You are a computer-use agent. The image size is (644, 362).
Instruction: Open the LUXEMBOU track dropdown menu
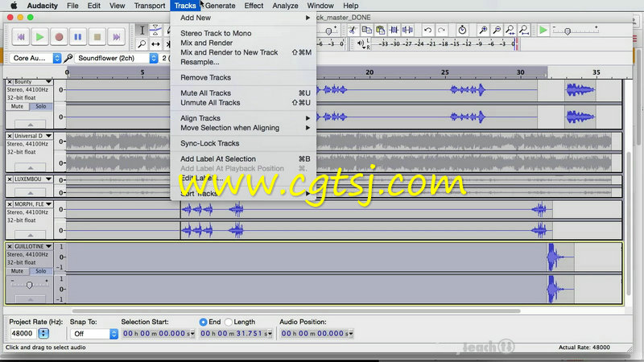click(x=48, y=179)
